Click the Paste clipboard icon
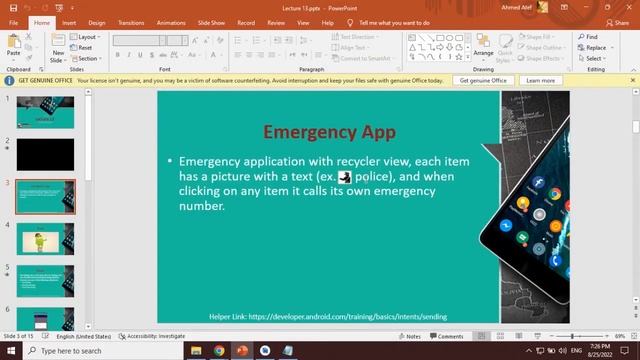The height and width of the screenshot is (360, 640). tap(13, 42)
